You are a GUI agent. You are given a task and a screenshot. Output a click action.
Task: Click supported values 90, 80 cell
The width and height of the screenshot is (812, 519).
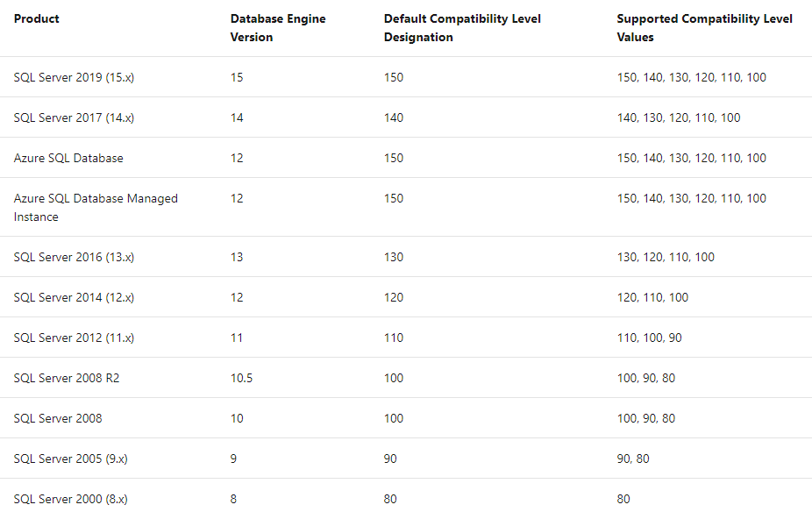(x=633, y=459)
